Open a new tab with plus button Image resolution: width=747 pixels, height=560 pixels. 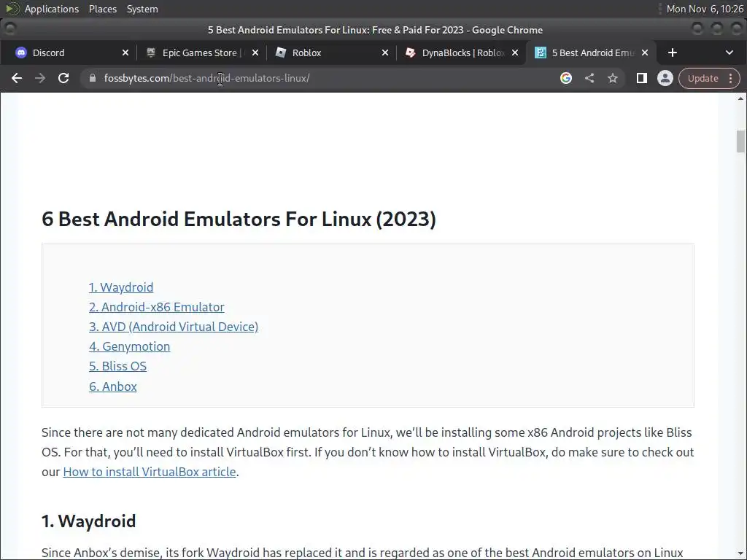tap(672, 52)
